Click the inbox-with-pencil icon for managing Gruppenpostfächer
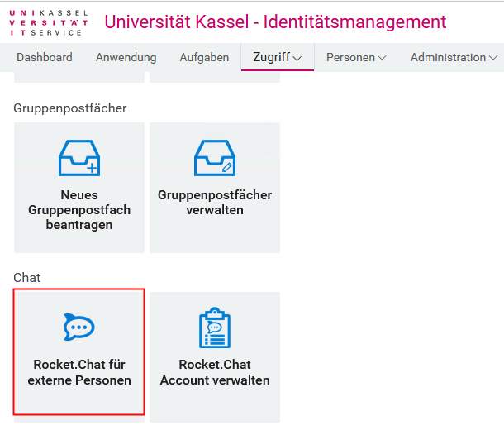Viewport: 504px width, 435px height. [x=215, y=157]
